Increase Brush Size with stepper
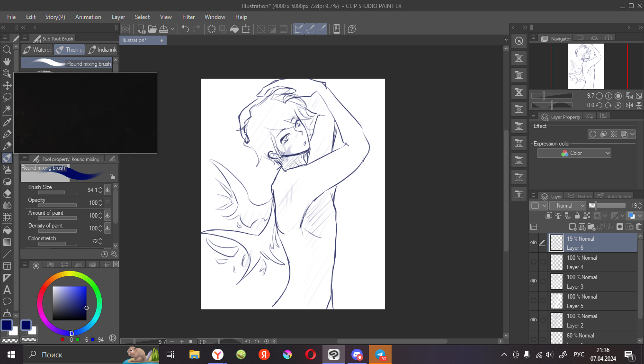This screenshot has width=644, height=364. click(100, 188)
